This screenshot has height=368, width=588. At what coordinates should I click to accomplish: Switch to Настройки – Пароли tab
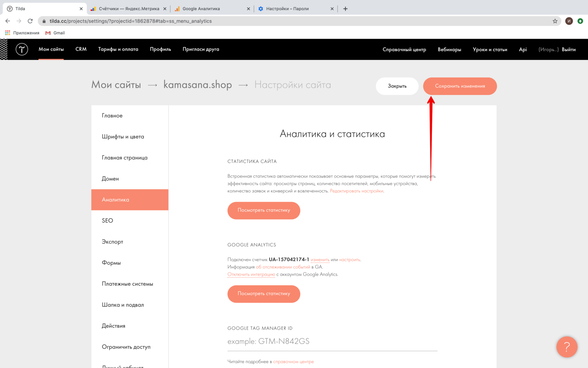296,9
